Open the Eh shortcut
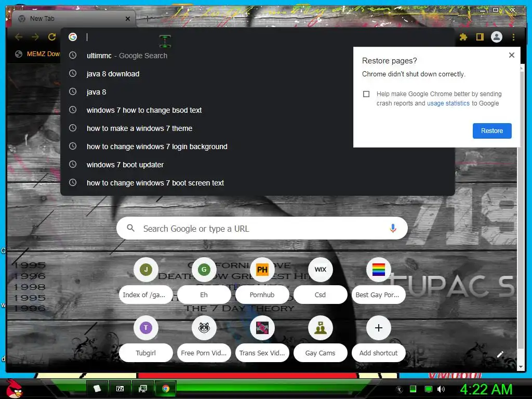The width and height of the screenshot is (532, 399). (204, 281)
